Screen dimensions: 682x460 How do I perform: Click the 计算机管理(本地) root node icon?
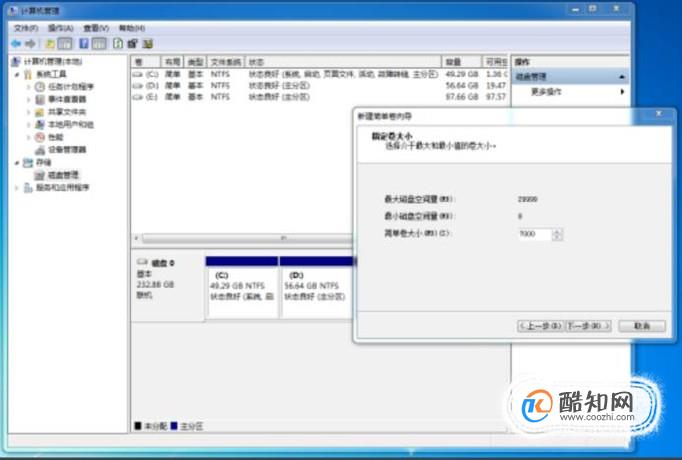[16, 61]
